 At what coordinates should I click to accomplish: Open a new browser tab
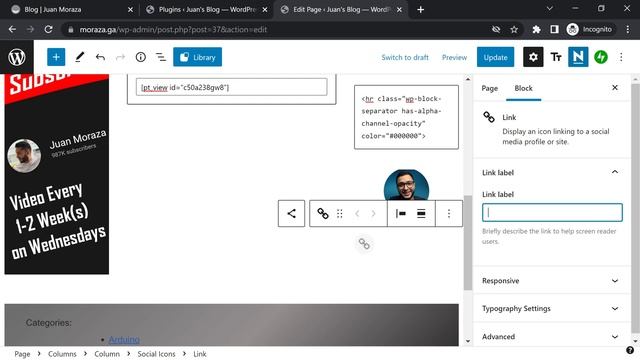[x=420, y=9]
